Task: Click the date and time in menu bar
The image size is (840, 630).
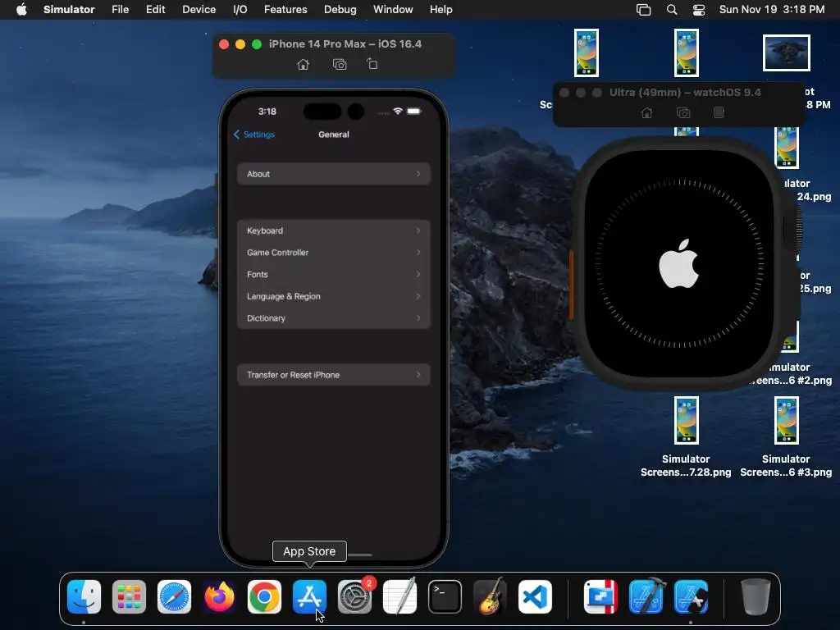Action: (771, 10)
